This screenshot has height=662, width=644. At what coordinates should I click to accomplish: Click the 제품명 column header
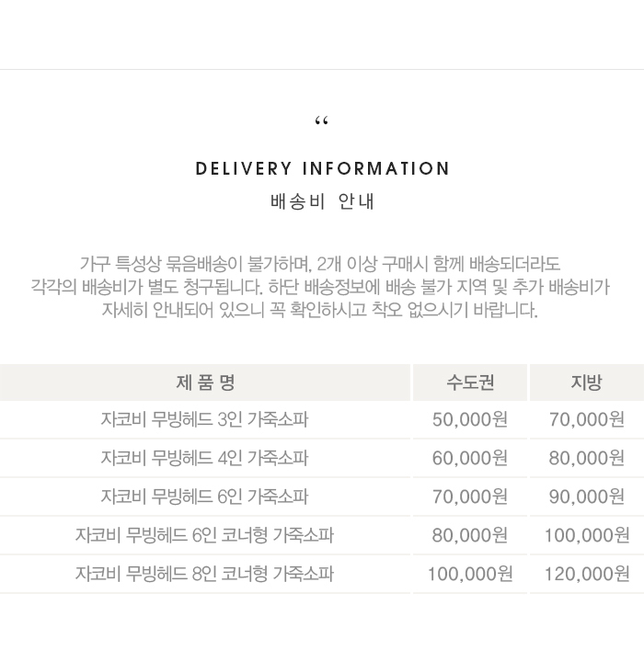click(205, 382)
